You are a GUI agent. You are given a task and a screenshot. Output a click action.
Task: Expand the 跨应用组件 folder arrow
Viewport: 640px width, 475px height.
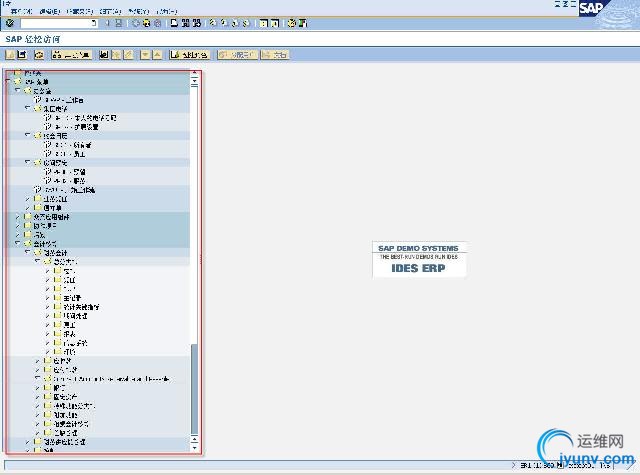tap(18, 217)
